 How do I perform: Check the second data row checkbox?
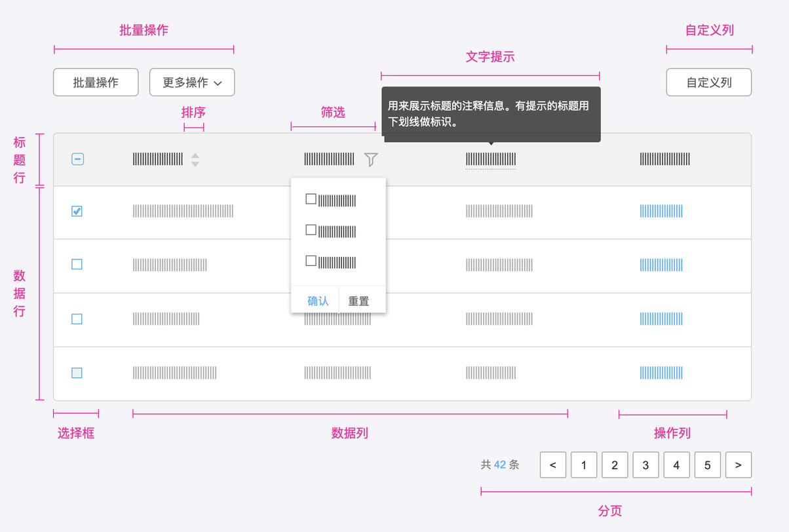pos(77,265)
